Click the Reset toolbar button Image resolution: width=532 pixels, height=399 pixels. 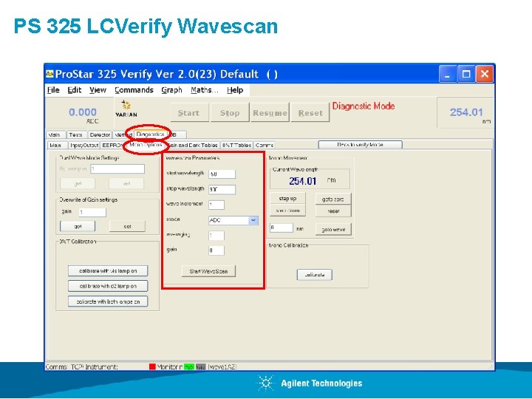point(310,112)
